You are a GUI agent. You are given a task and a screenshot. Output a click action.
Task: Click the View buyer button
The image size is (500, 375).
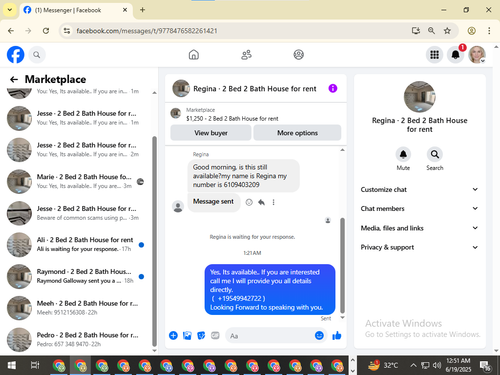pyautogui.click(x=211, y=133)
